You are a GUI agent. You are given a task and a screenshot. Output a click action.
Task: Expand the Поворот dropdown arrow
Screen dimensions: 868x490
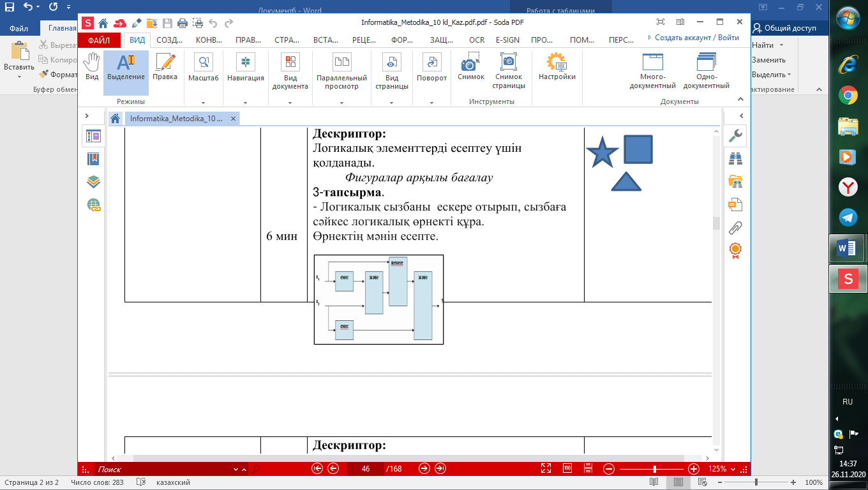[x=432, y=102]
